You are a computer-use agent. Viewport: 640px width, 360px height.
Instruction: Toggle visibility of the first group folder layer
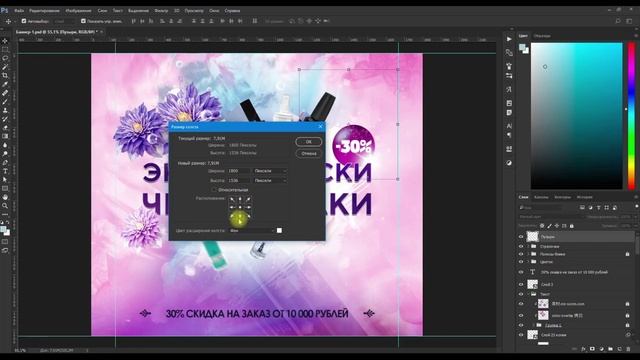(521, 247)
